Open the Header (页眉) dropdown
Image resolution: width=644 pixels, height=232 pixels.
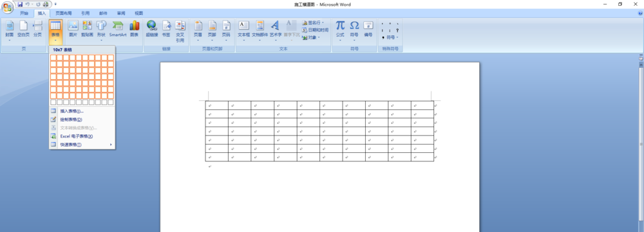(x=198, y=31)
